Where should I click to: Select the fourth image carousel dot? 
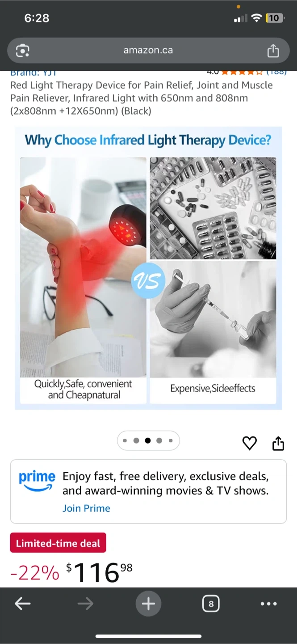pos(159,441)
